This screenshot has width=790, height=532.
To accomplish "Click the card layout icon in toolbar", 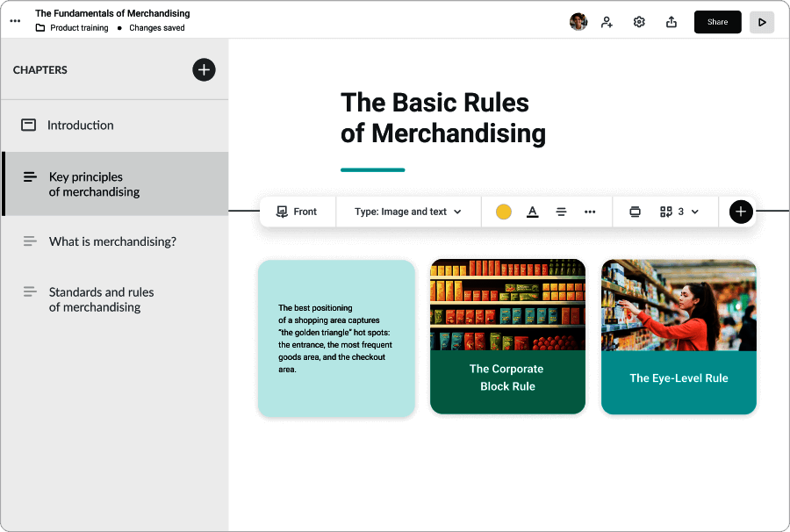I will (636, 212).
